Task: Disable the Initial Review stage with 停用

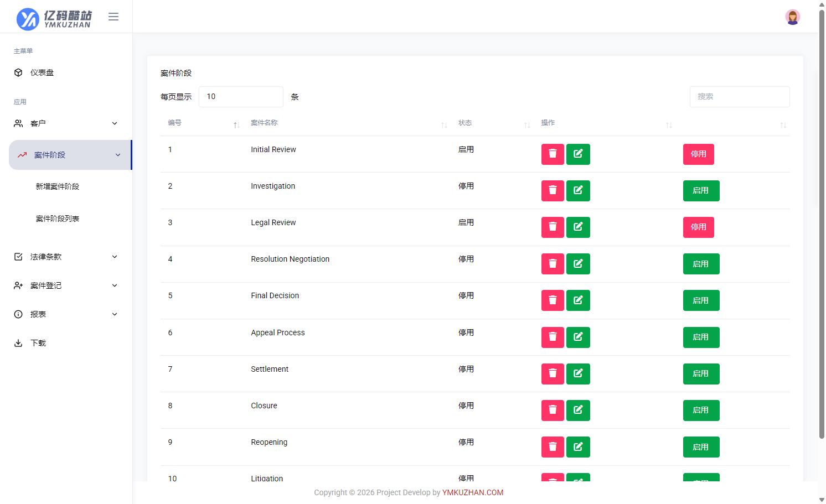Action: (699, 154)
